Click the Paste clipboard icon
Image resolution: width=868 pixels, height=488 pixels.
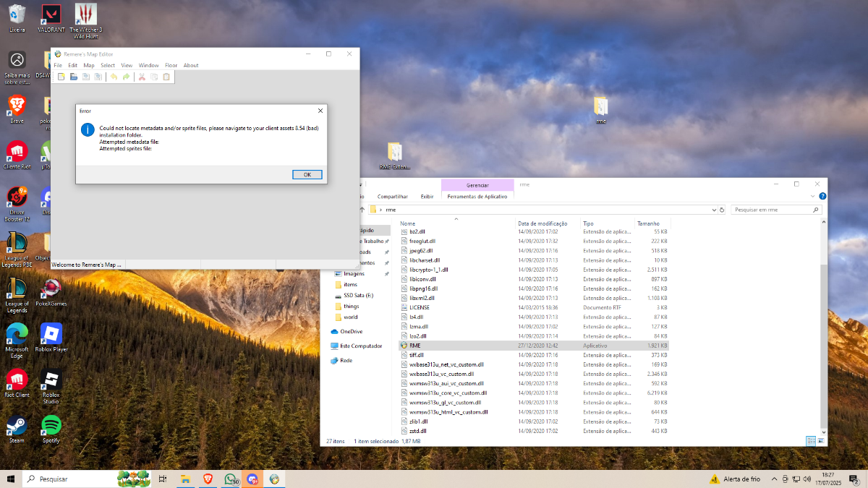click(x=166, y=77)
